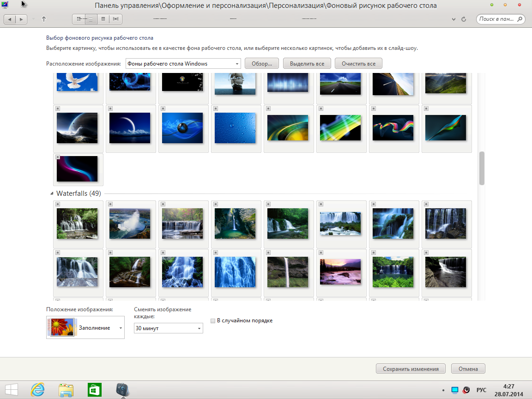Click 'Сохранить изменения' to save changes

[411, 369]
